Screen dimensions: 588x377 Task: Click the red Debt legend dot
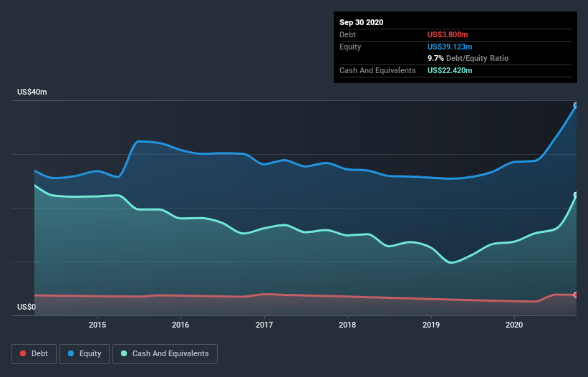pos(23,353)
